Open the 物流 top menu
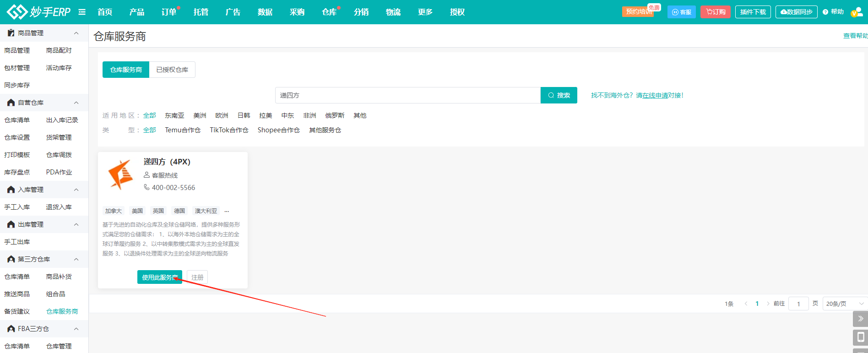The height and width of the screenshot is (353, 868). 393,12
